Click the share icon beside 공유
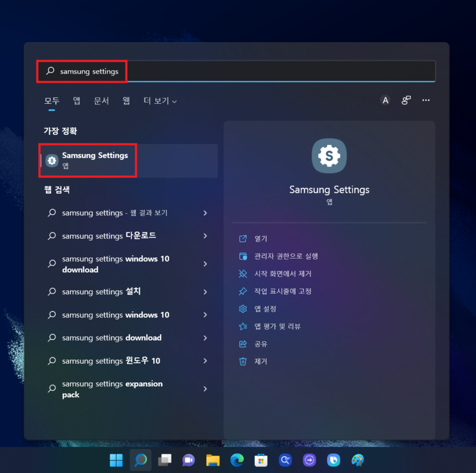Screen dimensions: 476x473 click(243, 344)
